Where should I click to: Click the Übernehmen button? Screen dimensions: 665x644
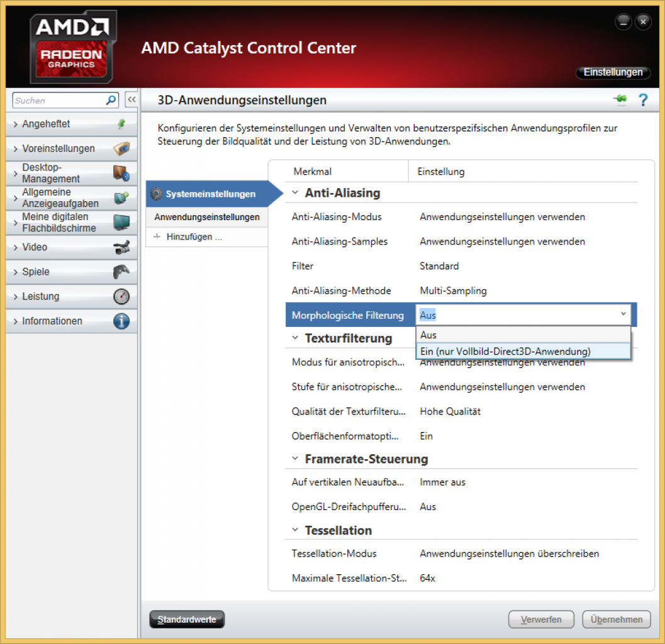point(616,619)
